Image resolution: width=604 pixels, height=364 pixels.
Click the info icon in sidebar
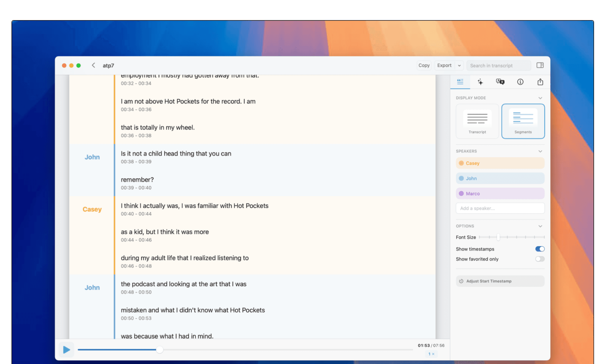click(x=520, y=82)
